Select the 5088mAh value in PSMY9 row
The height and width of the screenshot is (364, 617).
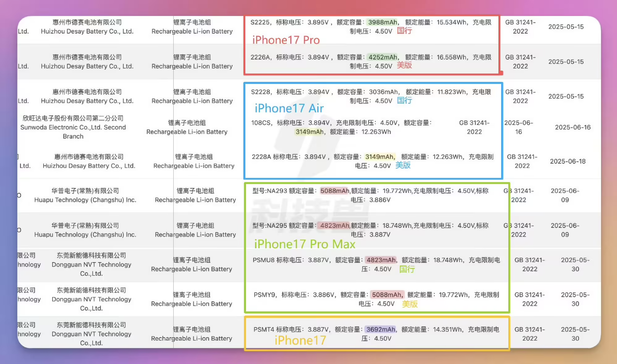387,294
